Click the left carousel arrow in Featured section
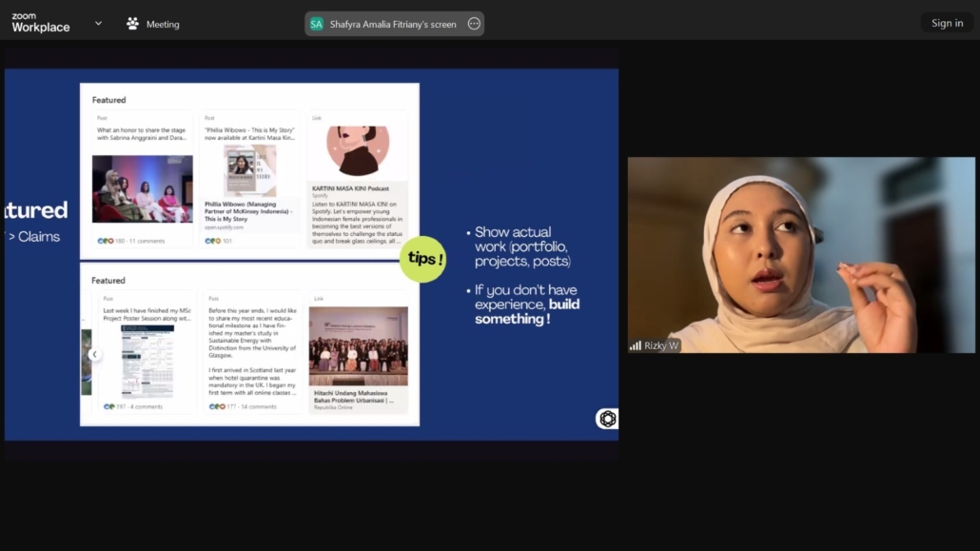 click(x=94, y=354)
